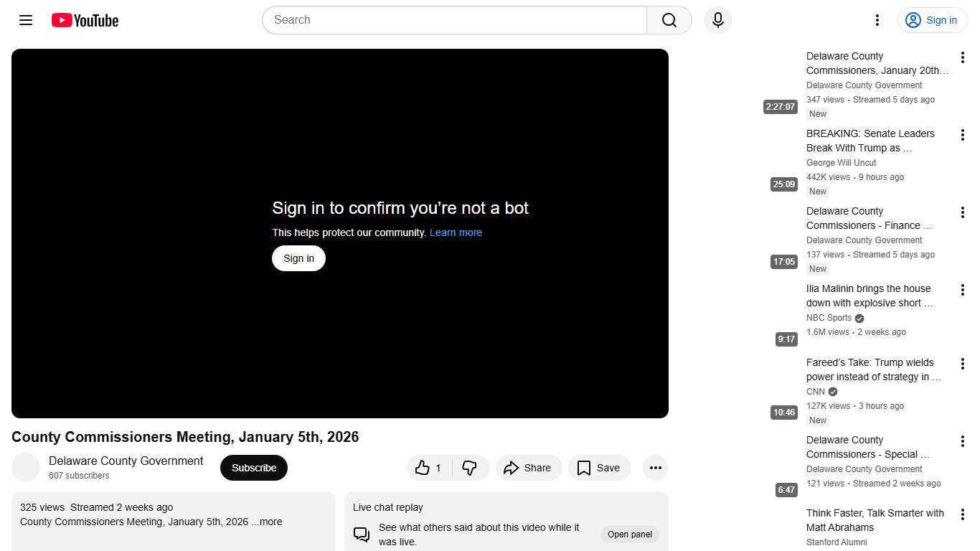Open the hamburger guide menu

(x=26, y=20)
